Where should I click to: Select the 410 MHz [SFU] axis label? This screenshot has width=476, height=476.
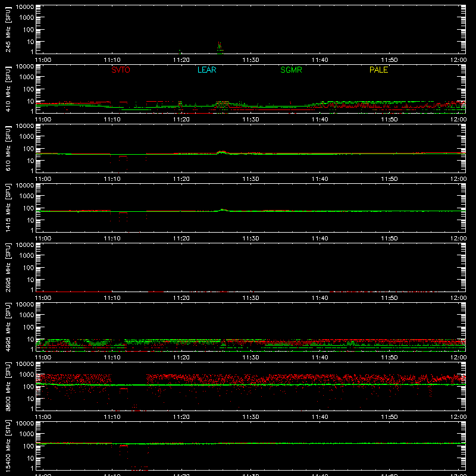click(x=8, y=89)
